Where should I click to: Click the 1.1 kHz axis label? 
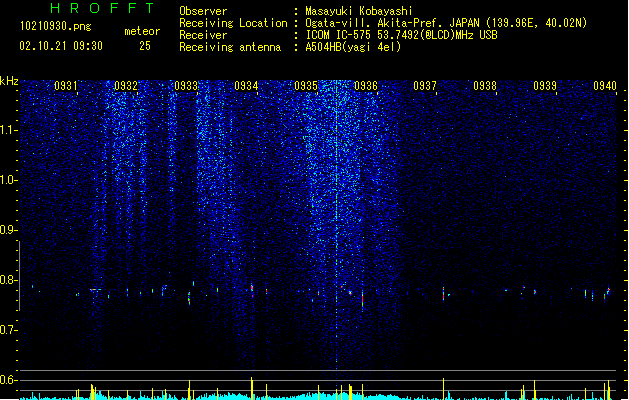click(x=8, y=130)
